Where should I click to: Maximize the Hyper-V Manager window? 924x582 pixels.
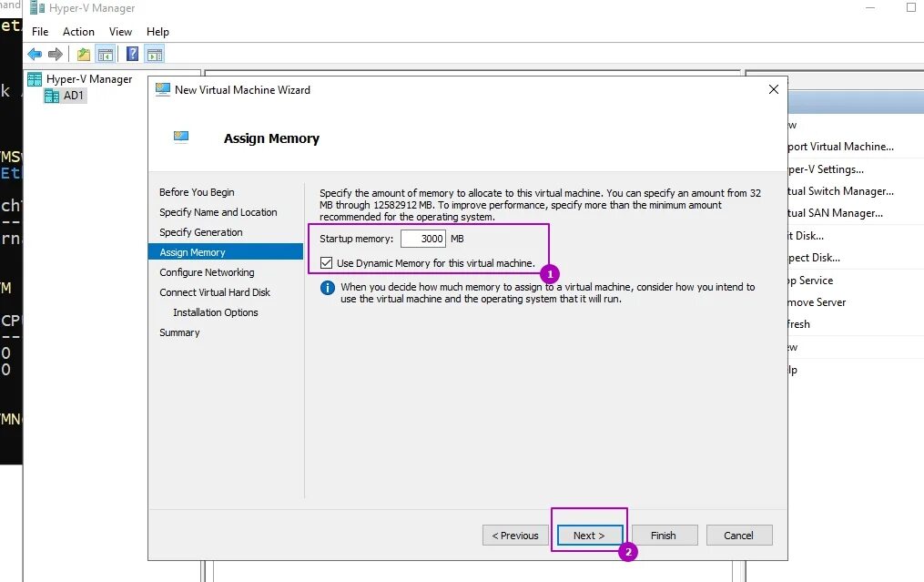[911, 7]
